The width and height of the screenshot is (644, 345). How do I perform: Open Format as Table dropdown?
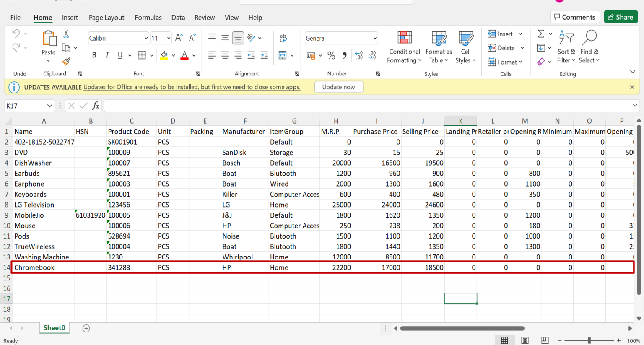click(439, 47)
